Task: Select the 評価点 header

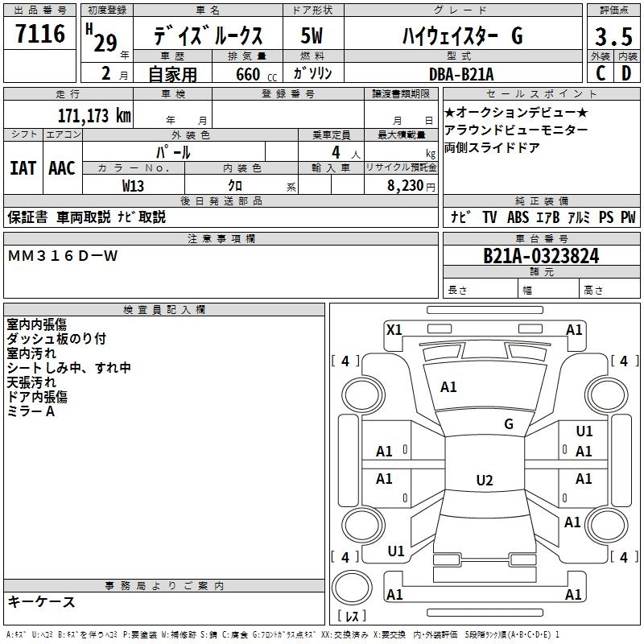Action: (613, 10)
